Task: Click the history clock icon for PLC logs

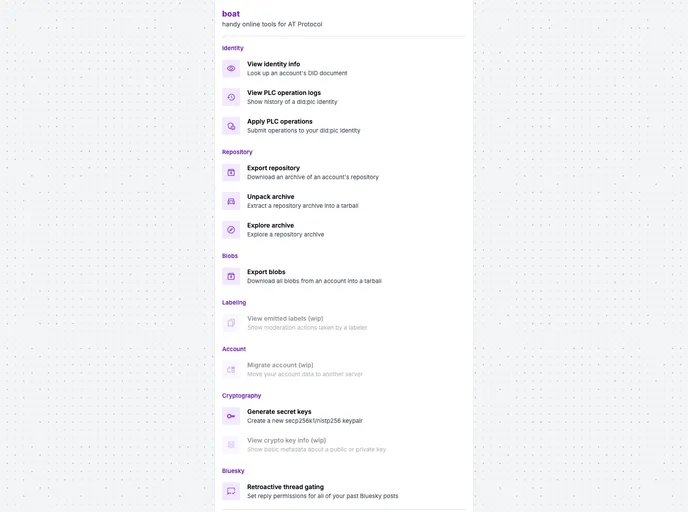Action: tap(231, 97)
